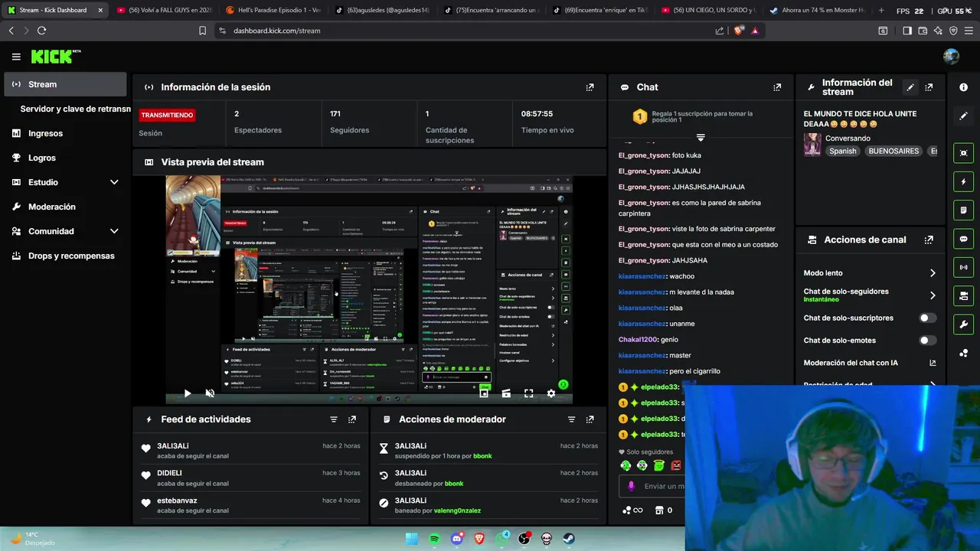Toggle Chat de solo-suscriptores switch
This screenshot has height=551, width=980.
click(927, 318)
